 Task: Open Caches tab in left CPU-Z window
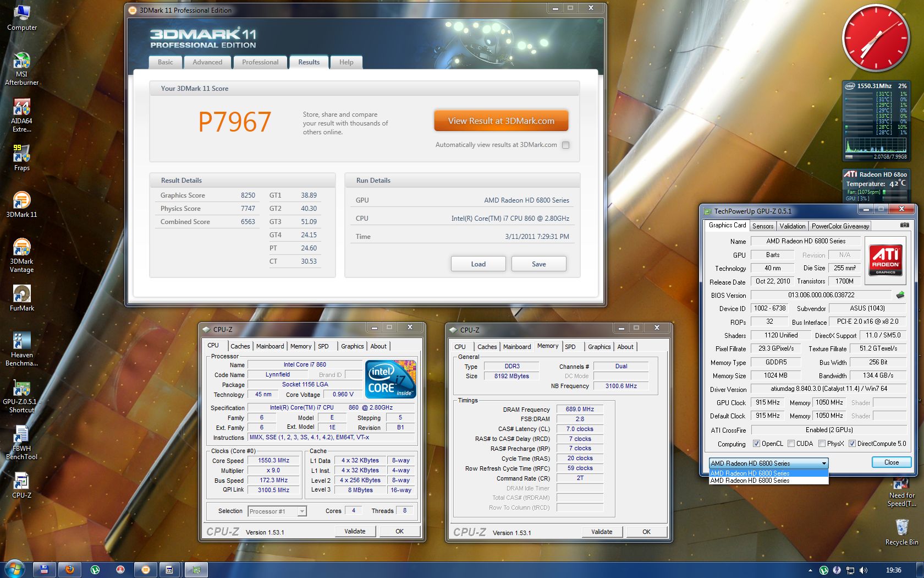point(240,346)
